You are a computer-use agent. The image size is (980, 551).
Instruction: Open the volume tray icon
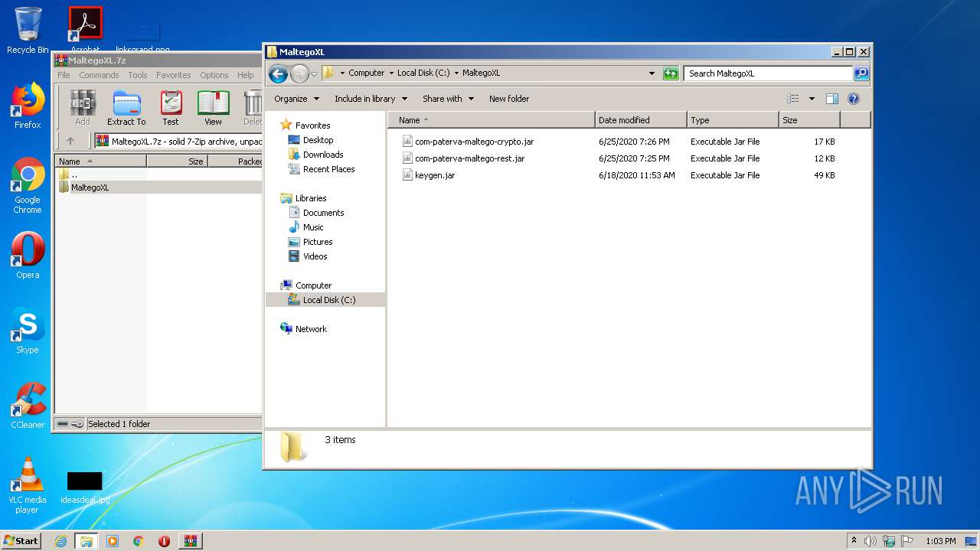pyautogui.click(x=871, y=541)
